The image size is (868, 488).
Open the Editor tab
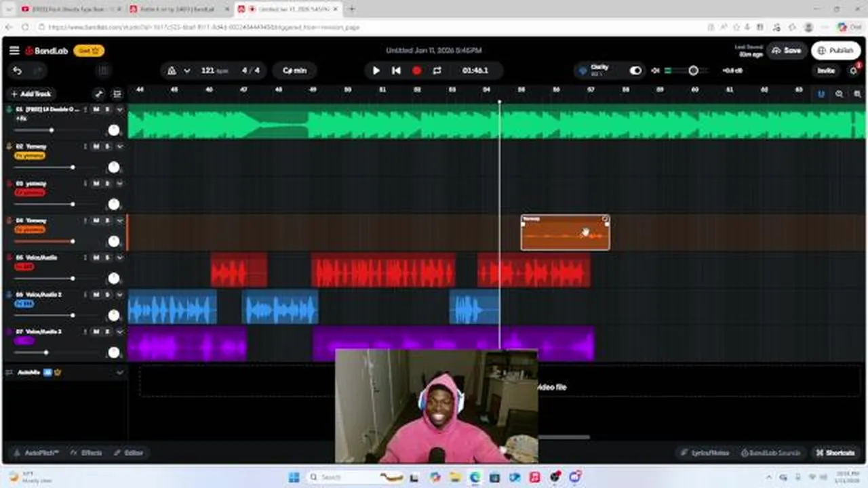(x=128, y=453)
